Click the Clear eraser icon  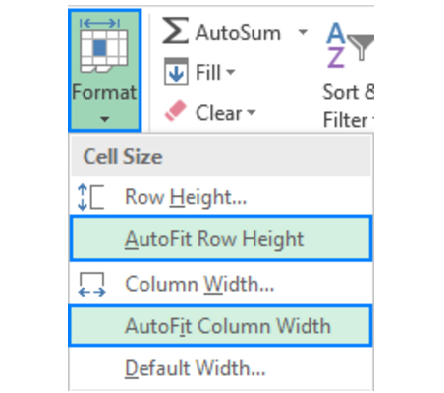(x=176, y=111)
